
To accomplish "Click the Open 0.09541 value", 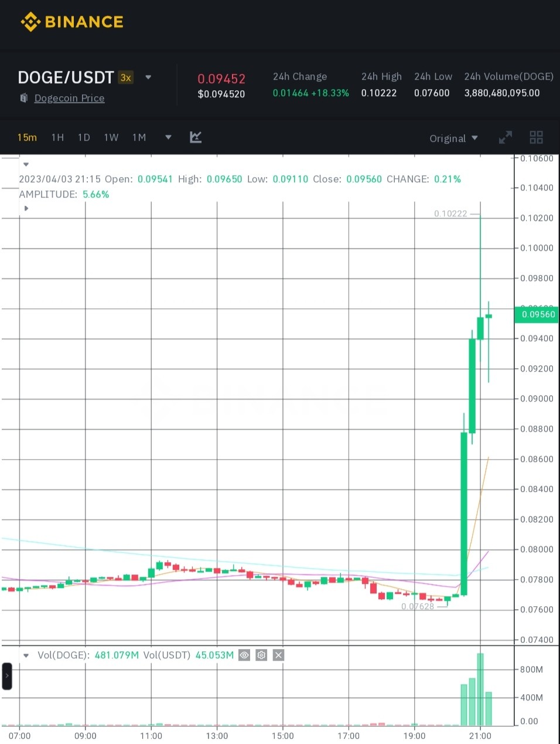I will coord(155,179).
